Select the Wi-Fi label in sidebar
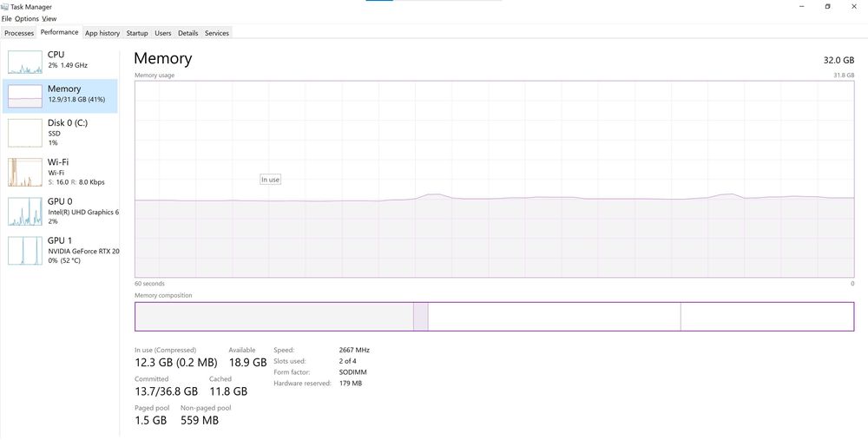 click(x=58, y=162)
